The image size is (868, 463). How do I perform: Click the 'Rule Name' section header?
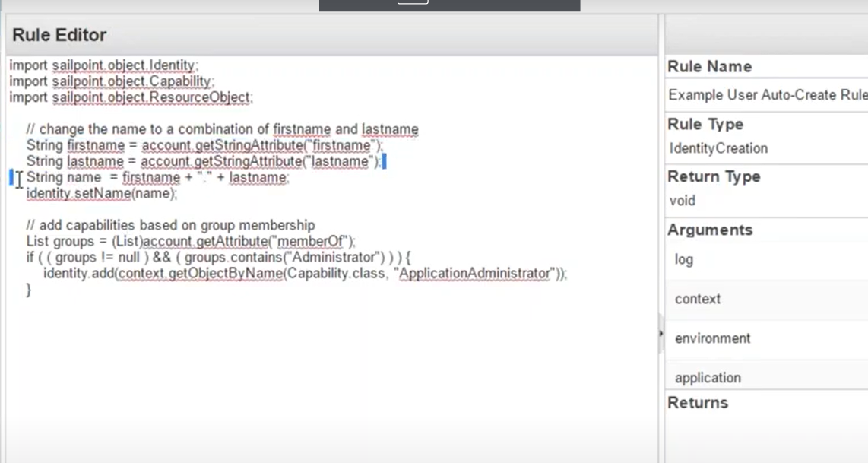coord(710,66)
